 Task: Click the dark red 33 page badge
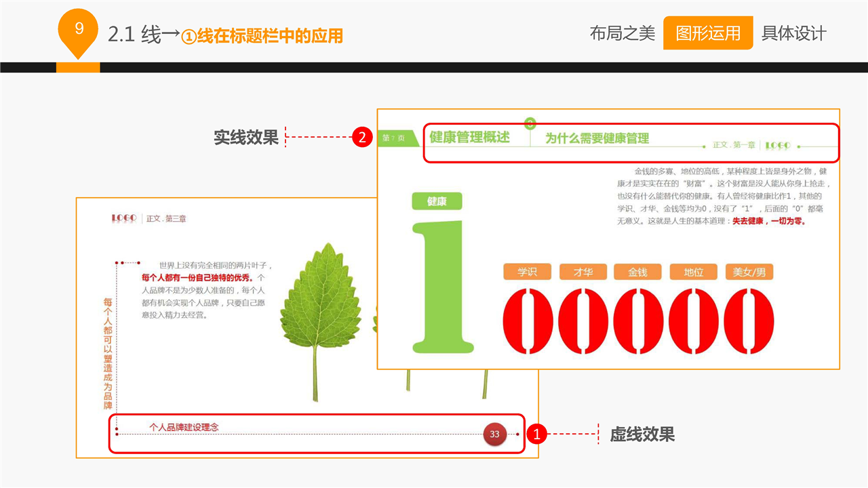point(494,434)
